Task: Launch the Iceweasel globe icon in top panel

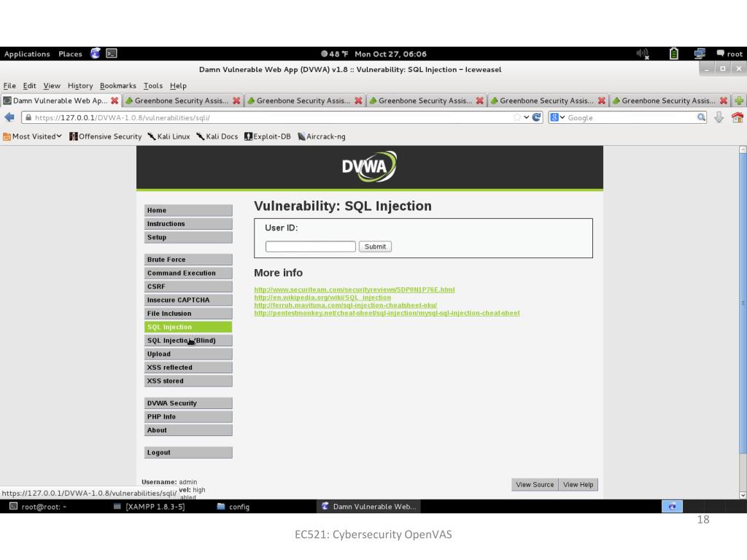Action: tap(96, 53)
